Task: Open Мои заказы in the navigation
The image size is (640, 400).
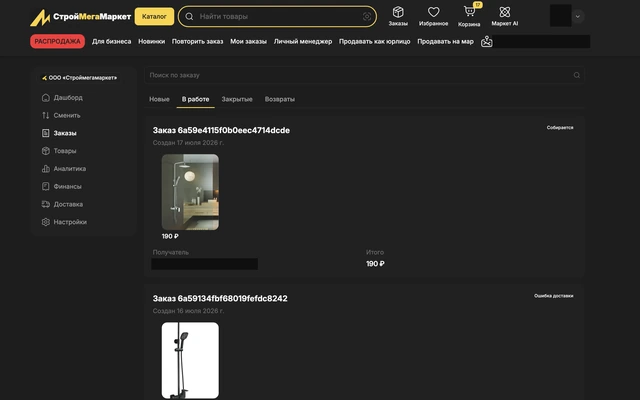Action: pos(249,41)
